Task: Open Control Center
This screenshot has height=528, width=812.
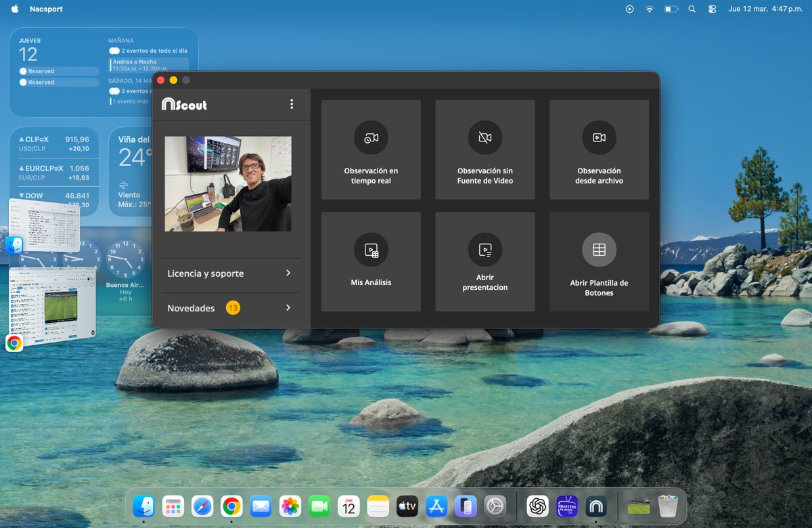Action: click(x=712, y=9)
